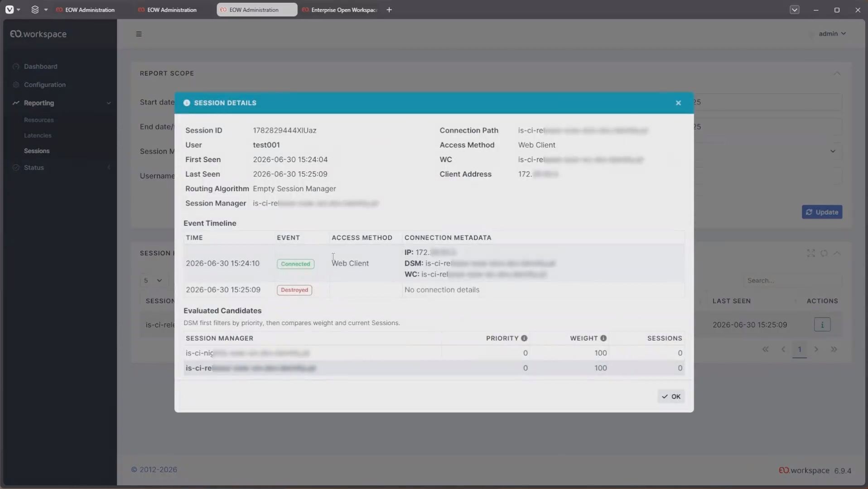Toggle the hamburger sidebar menu

(139, 34)
